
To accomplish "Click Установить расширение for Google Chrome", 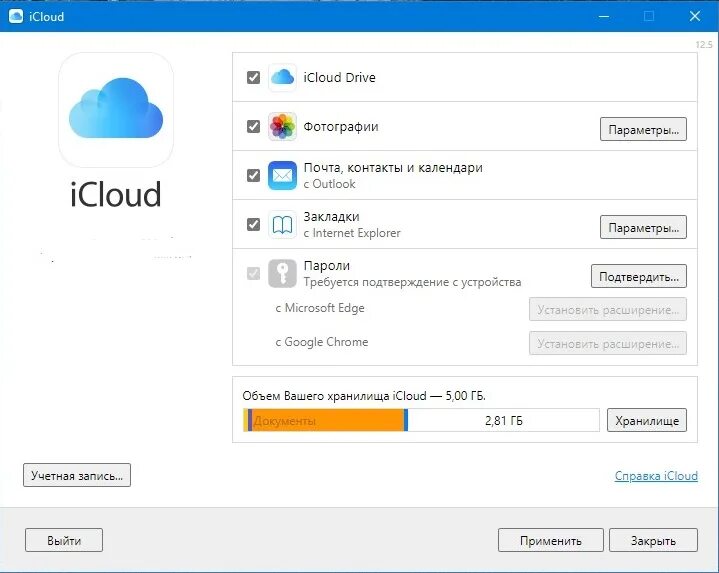I will pyautogui.click(x=608, y=343).
